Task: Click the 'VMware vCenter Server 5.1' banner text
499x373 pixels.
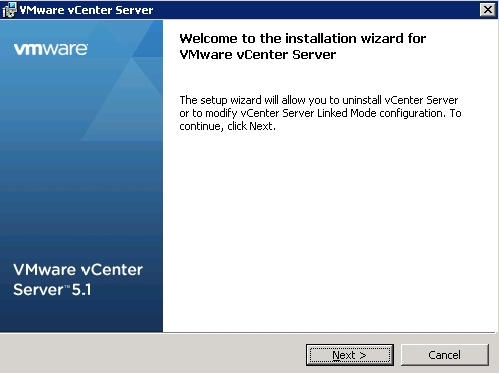Action: pos(78,280)
